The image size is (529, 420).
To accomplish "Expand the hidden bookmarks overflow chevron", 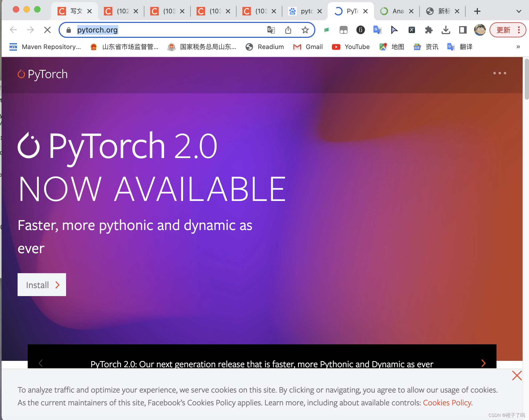I will 518,47.
